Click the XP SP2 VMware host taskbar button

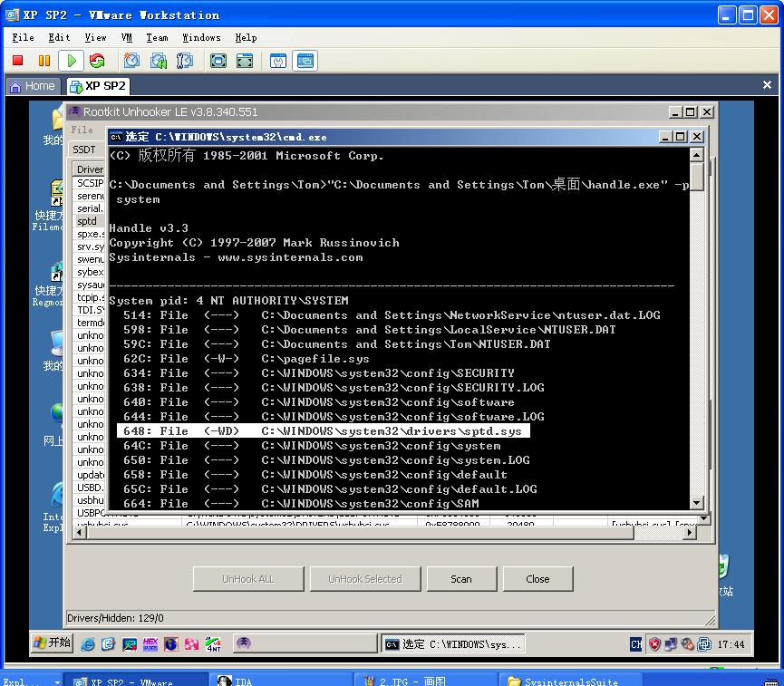[x=136, y=680]
